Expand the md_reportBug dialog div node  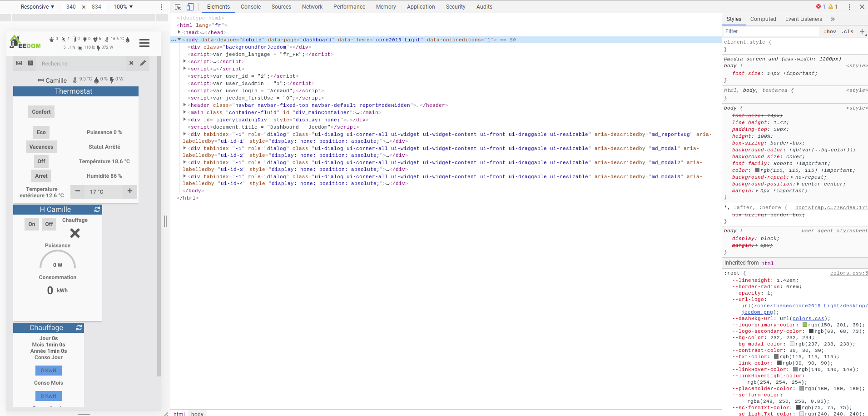click(x=185, y=134)
